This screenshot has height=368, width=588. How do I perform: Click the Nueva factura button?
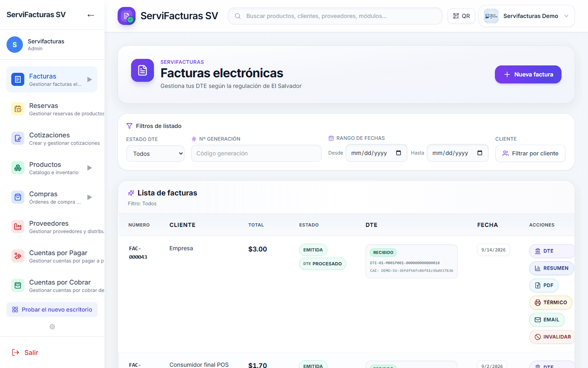pos(528,74)
